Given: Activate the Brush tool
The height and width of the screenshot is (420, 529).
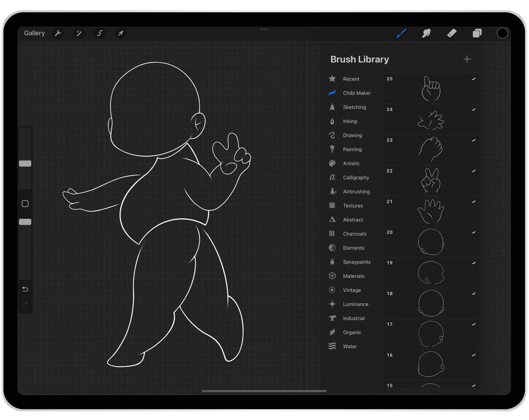Looking at the screenshot, I should pos(401,33).
